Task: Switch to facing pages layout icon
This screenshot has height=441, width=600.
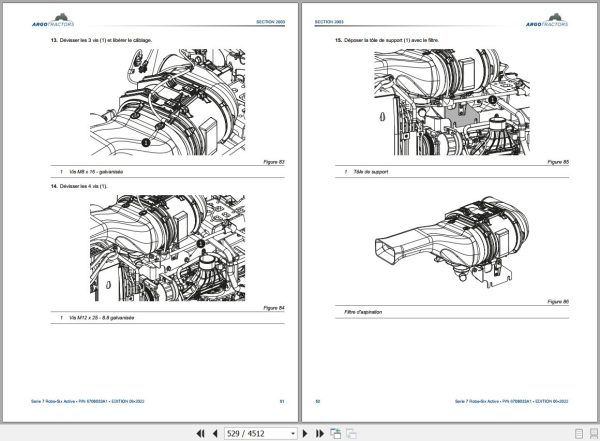Action: click(593, 433)
